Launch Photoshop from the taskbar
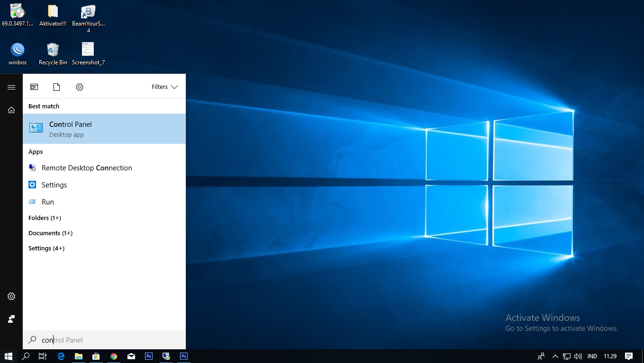The width and height of the screenshot is (644, 363). pos(148,356)
